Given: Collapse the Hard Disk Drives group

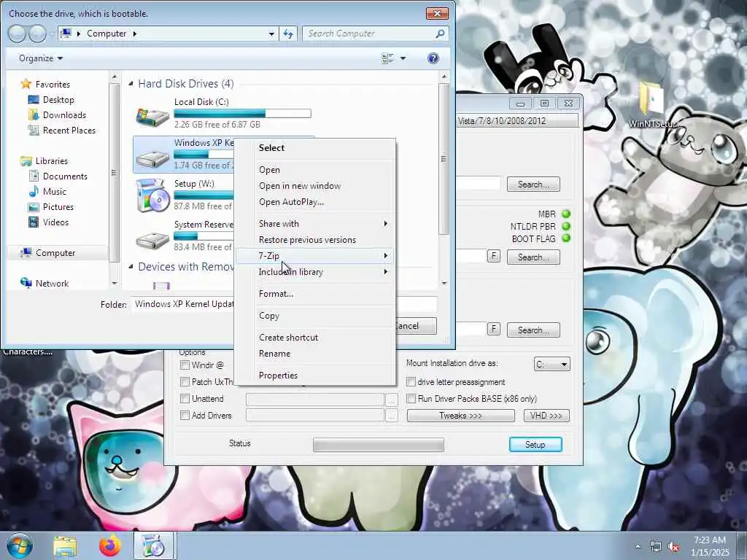Looking at the screenshot, I should 131,84.
